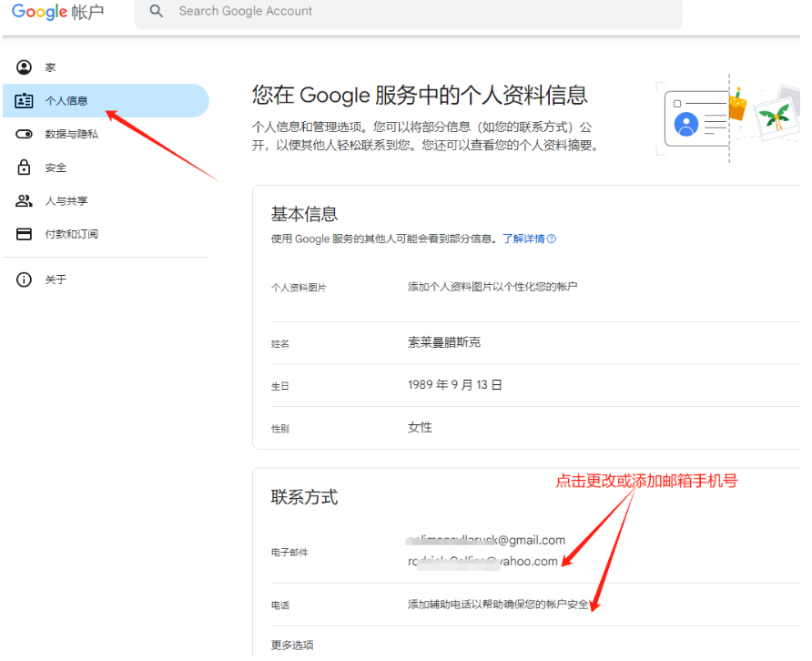Open 付款和订阅 in the sidebar

click(107, 234)
